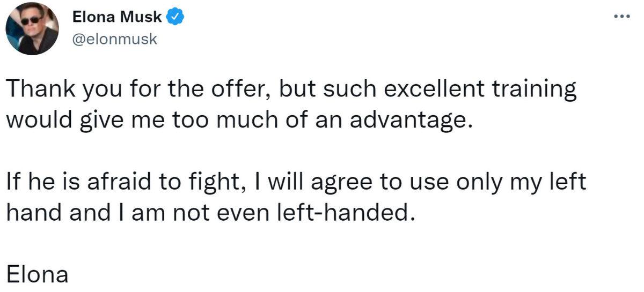
Task: Click the word "hand" starting the fourth line
Action: 31,213
